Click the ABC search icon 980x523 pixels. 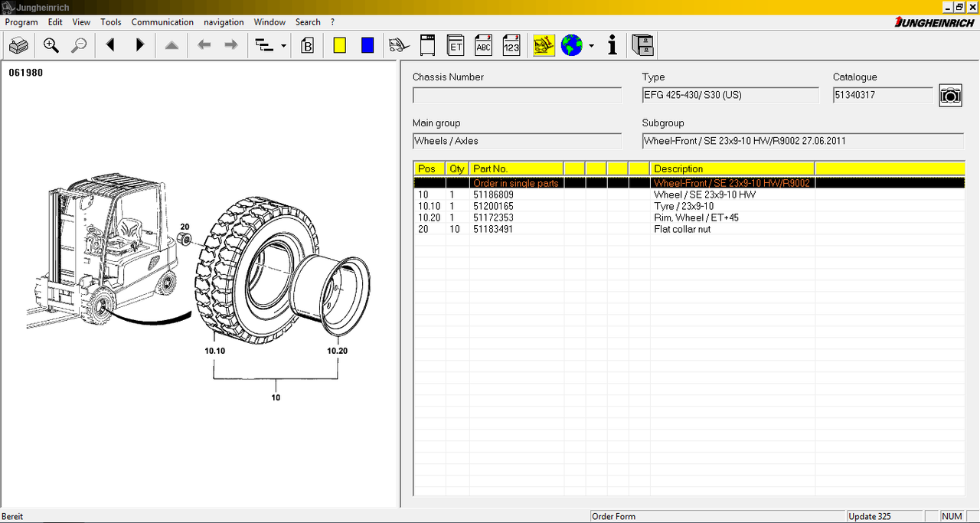pyautogui.click(x=483, y=46)
